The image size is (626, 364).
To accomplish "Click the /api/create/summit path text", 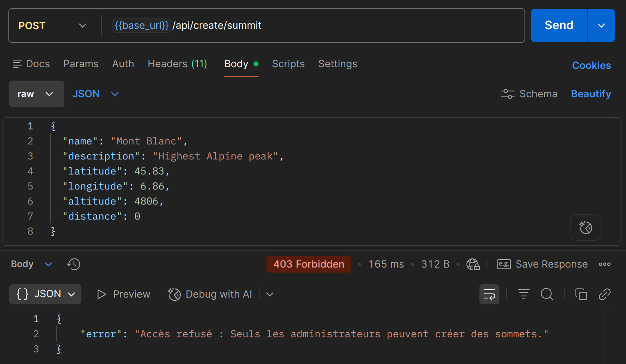I will click(217, 25).
